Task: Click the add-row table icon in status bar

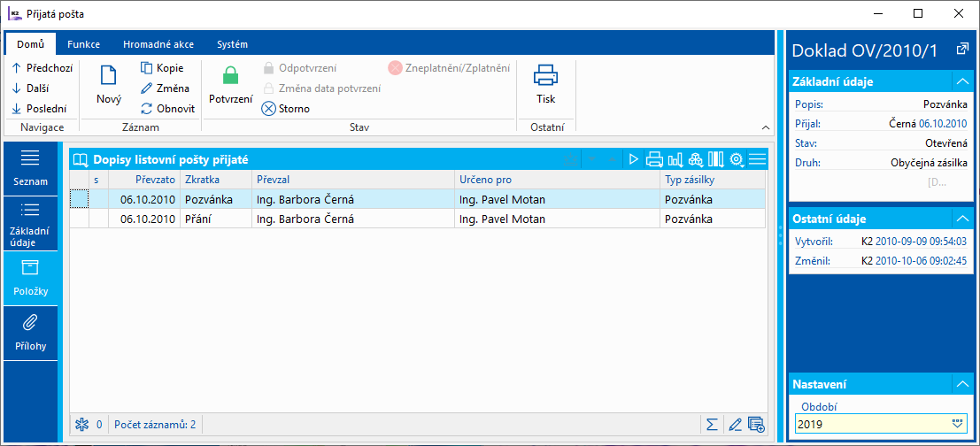Action: click(x=756, y=425)
